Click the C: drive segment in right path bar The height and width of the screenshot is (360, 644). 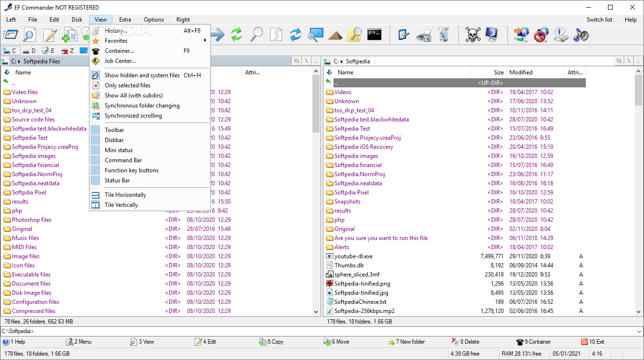click(337, 61)
